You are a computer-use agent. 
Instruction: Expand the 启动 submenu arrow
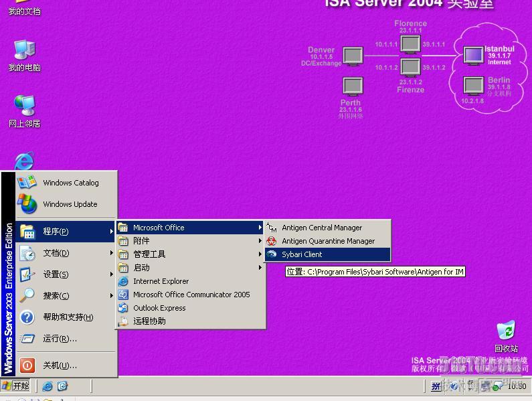pos(260,268)
